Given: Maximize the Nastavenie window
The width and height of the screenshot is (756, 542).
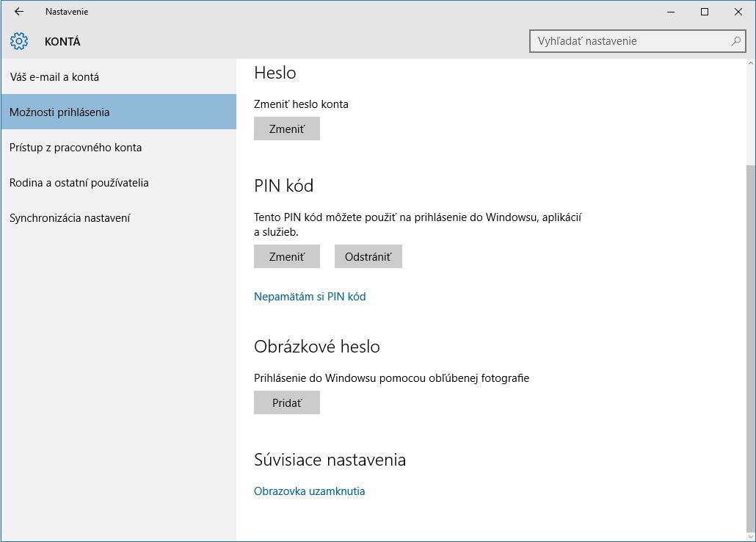Looking at the screenshot, I should (x=705, y=12).
